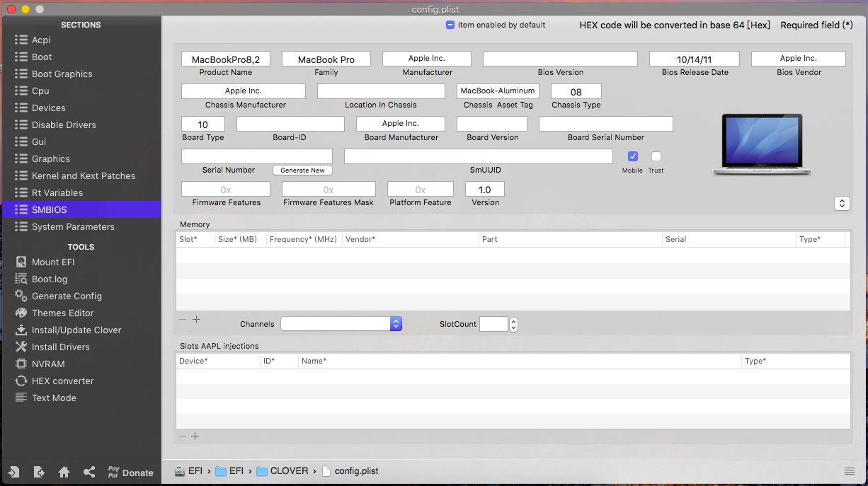This screenshot has width=868, height=486.
Task: Select the SMBIOS section
Action: tap(81, 209)
